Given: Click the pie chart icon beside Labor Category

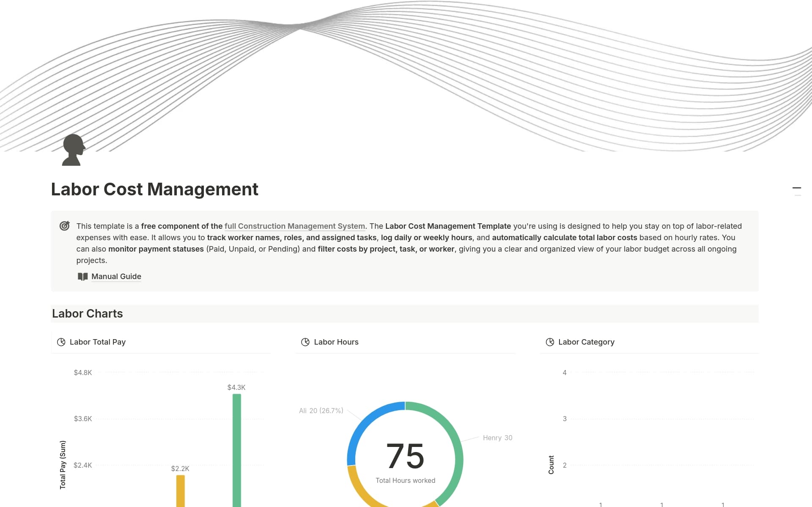Looking at the screenshot, I should pyautogui.click(x=550, y=342).
